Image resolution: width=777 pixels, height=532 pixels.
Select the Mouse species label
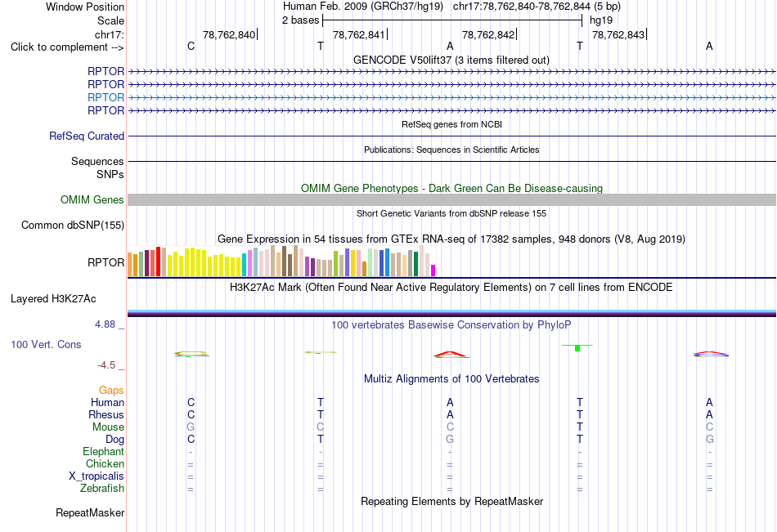(x=108, y=427)
